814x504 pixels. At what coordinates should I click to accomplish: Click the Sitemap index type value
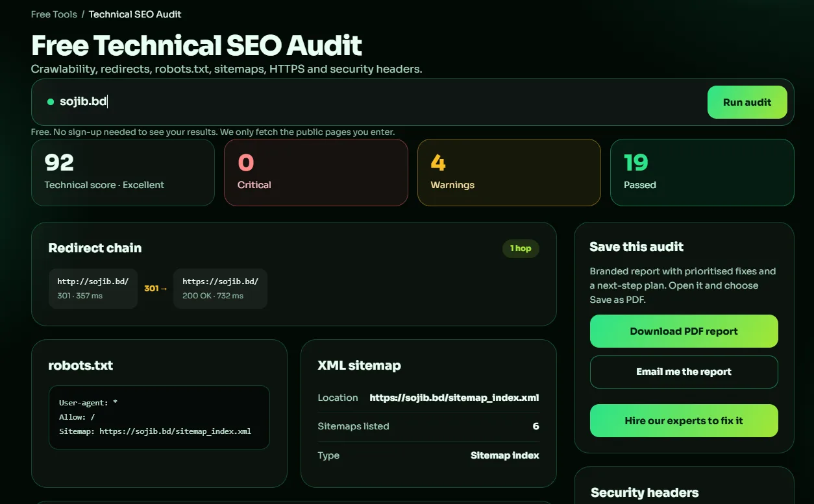point(505,455)
